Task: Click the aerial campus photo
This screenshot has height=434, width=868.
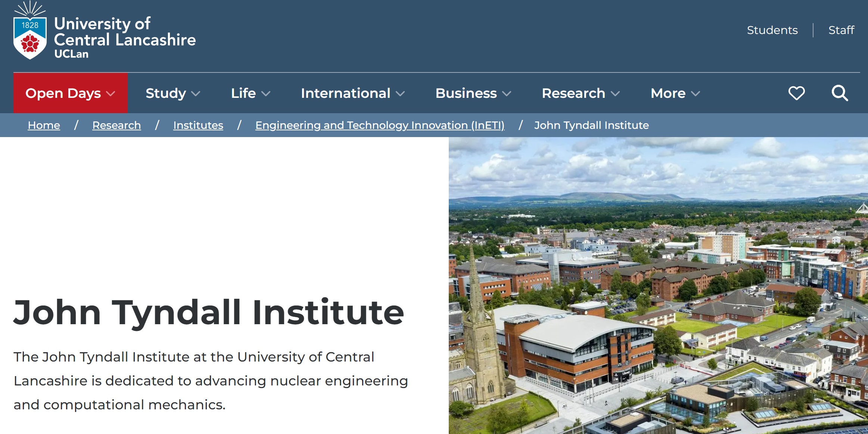Action: (658, 285)
